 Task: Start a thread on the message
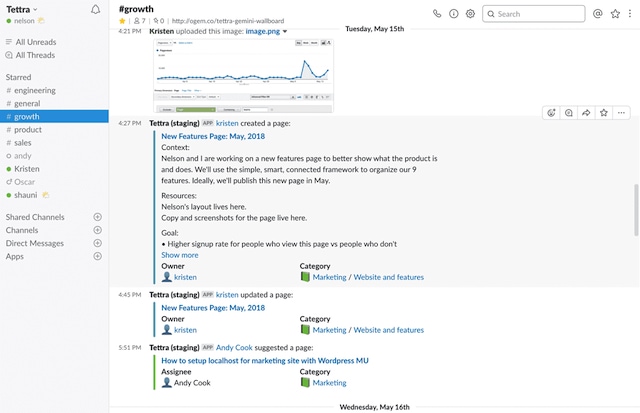click(568, 113)
